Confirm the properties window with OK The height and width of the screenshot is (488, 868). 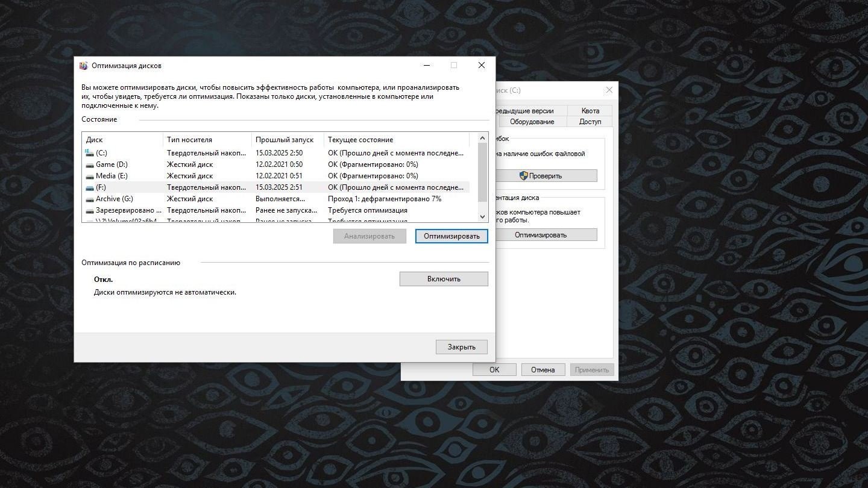coord(494,370)
